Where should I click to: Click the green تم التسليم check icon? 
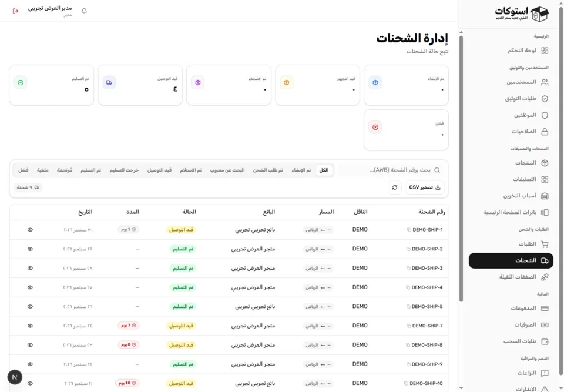pyautogui.click(x=21, y=82)
